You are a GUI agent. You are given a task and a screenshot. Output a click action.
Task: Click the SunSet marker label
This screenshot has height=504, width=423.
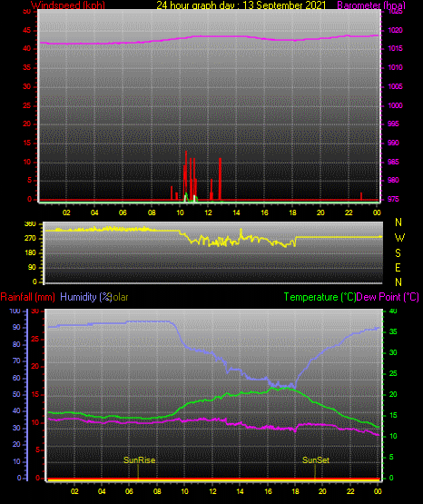coord(316,460)
